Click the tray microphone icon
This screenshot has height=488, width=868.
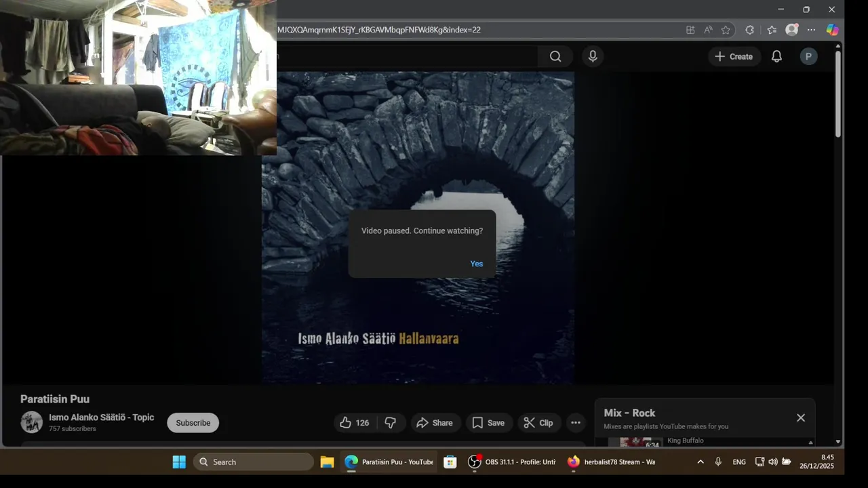click(718, 462)
